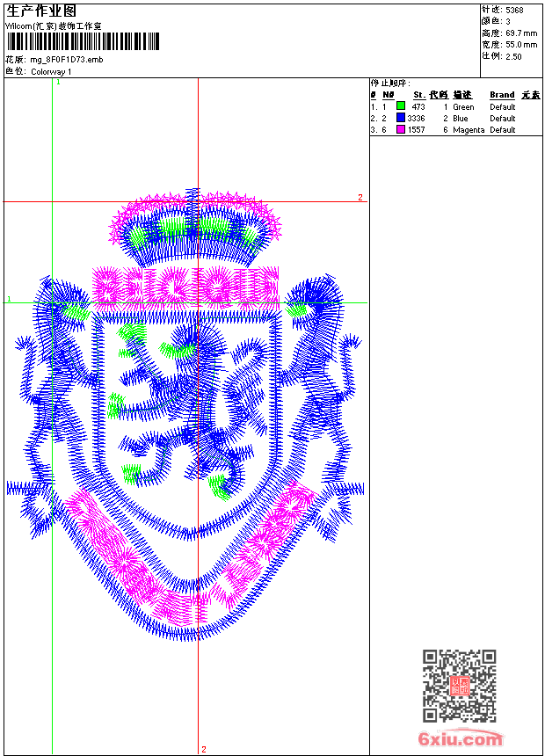The width and height of the screenshot is (545, 756).
Task: Click the green marker 1 atop the vertical guide
Action: [x=58, y=83]
